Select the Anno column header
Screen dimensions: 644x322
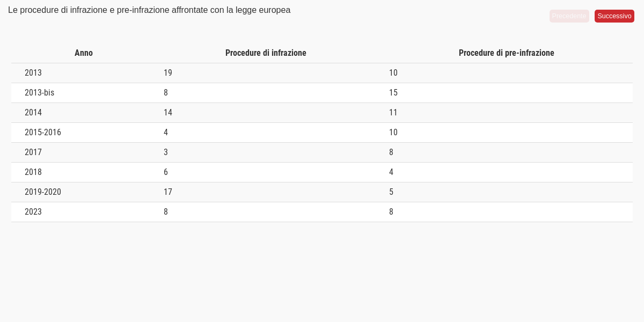84,53
